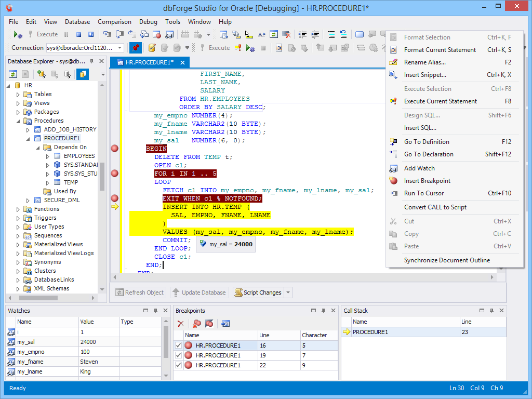The width and height of the screenshot is (532, 399).
Task: Click the breakpoint marker next to BEGIN line
Action: point(115,148)
